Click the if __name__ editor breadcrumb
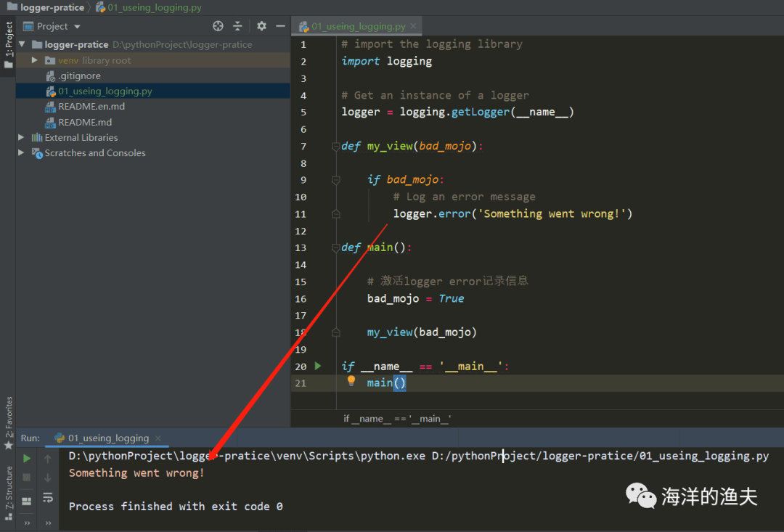Viewport: 784px width, 532px height. click(x=397, y=419)
